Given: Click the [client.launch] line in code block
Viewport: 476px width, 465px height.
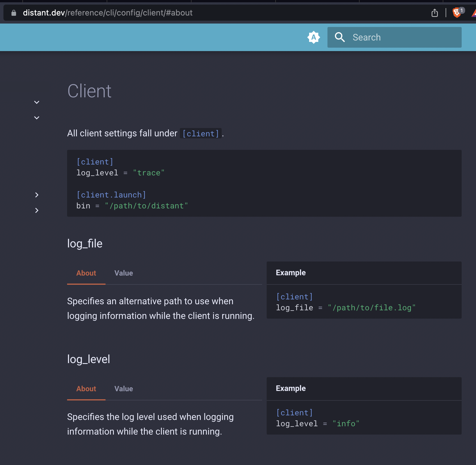Looking at the screenshot, I should [x=111, y=195].
